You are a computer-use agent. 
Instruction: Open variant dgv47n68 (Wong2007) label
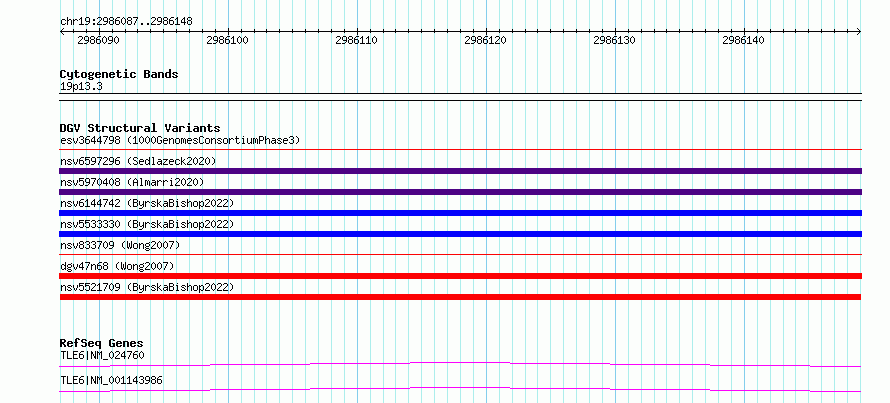click(117, 266)
